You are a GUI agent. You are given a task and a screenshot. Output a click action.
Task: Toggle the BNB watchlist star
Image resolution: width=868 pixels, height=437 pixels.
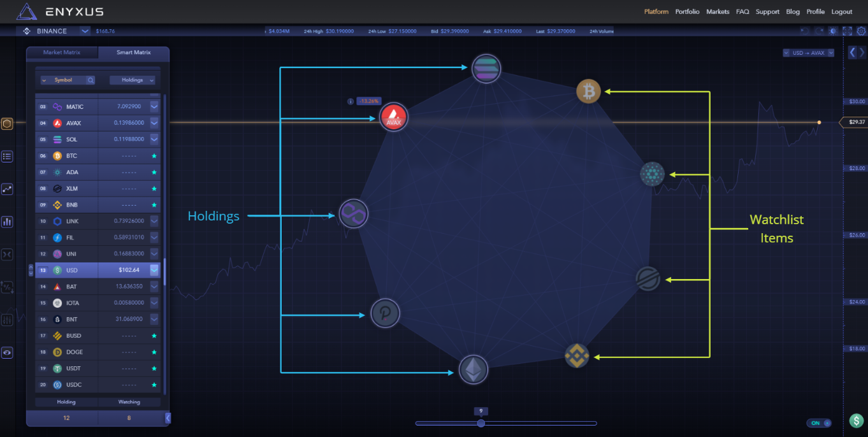154,205
